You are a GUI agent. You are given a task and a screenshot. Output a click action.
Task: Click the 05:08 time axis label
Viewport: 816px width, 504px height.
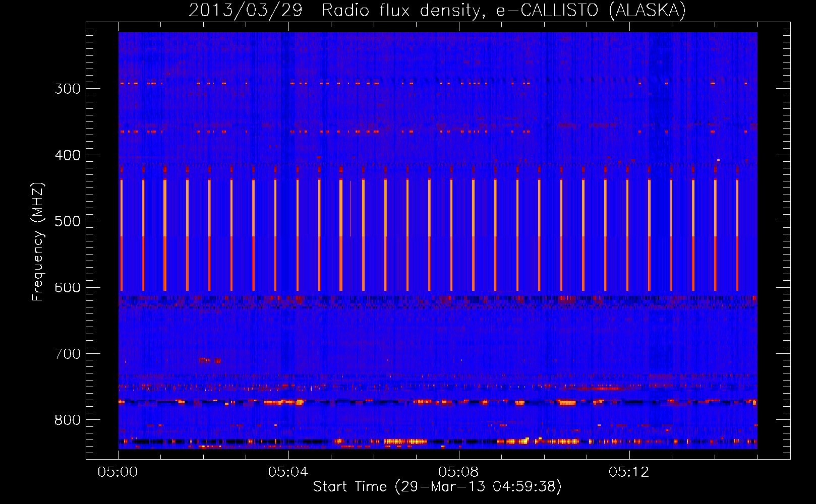pyautogui.click(x=458, y=472)
